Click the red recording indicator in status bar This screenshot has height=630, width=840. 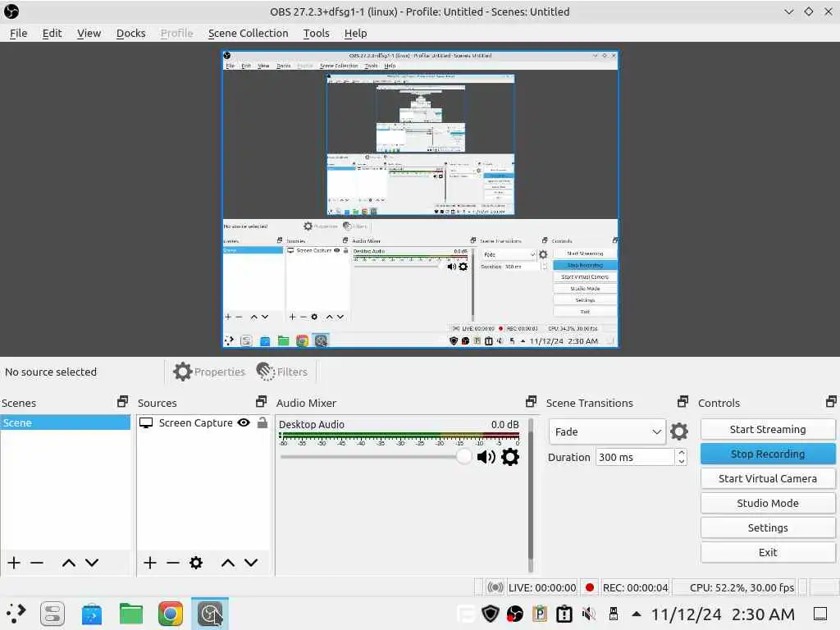[590, 587]
